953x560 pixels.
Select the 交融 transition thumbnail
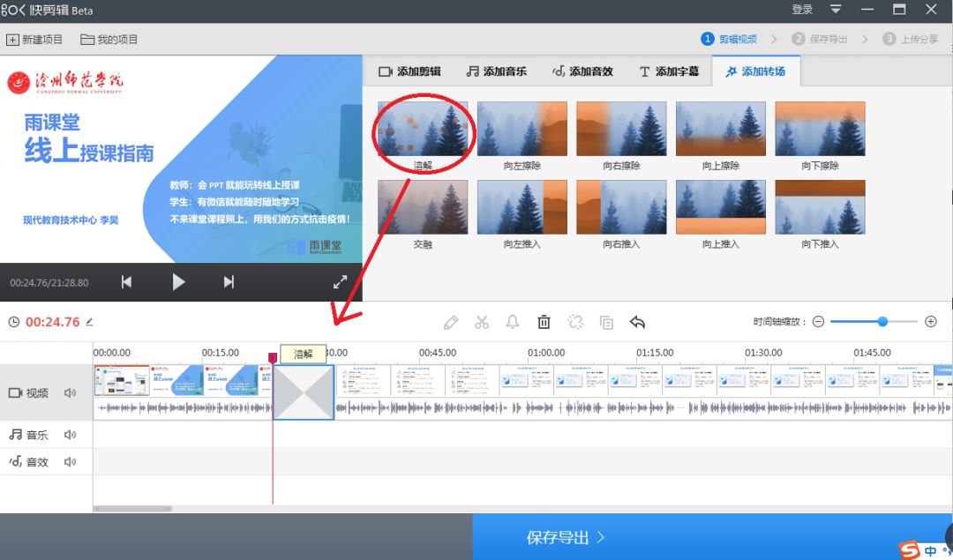pos(423,207)
